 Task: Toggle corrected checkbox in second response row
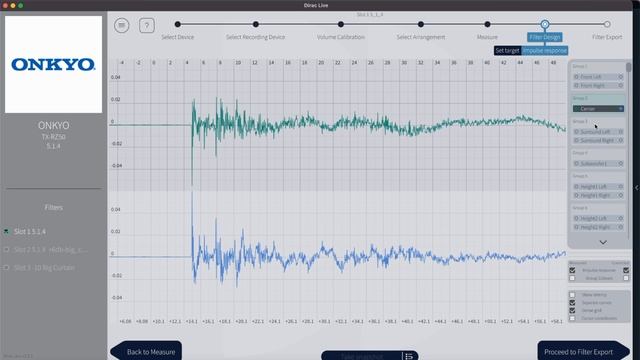tap(626, 278)
